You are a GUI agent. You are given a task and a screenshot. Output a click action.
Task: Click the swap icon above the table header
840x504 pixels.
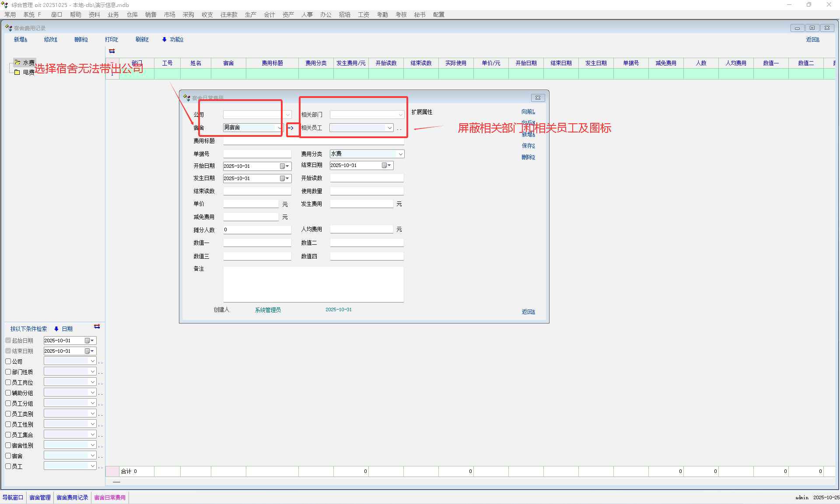pyautogui.click(x=112, y=51)
